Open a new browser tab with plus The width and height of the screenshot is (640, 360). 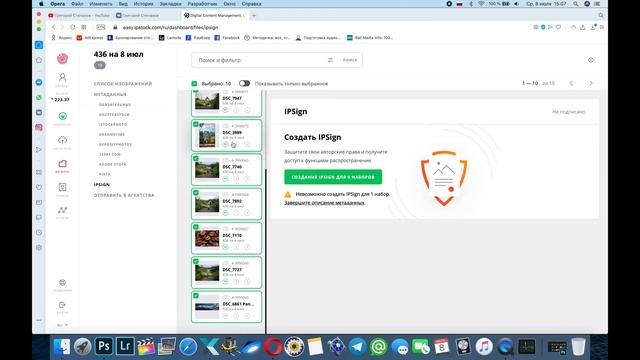(254, 16)
